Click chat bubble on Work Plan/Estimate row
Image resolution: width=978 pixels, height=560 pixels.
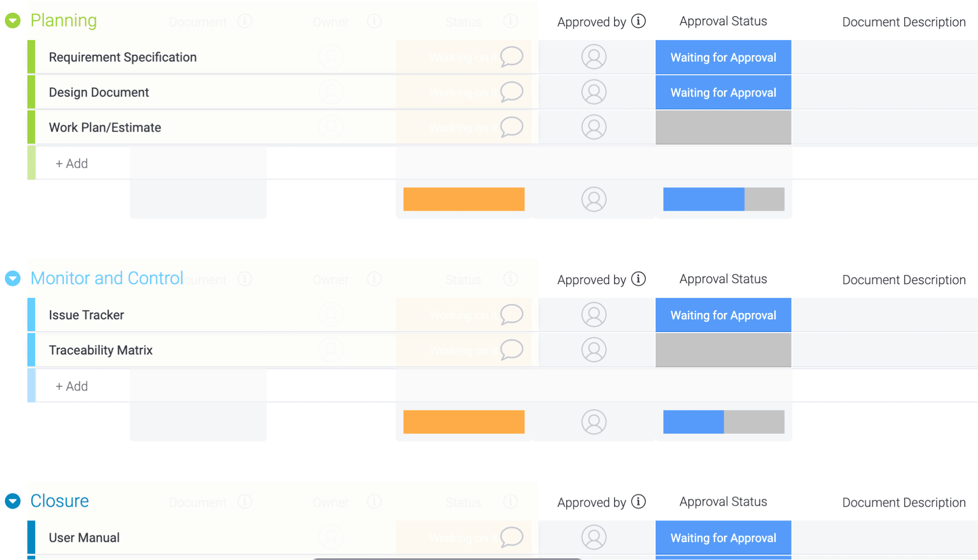[512, 127]
